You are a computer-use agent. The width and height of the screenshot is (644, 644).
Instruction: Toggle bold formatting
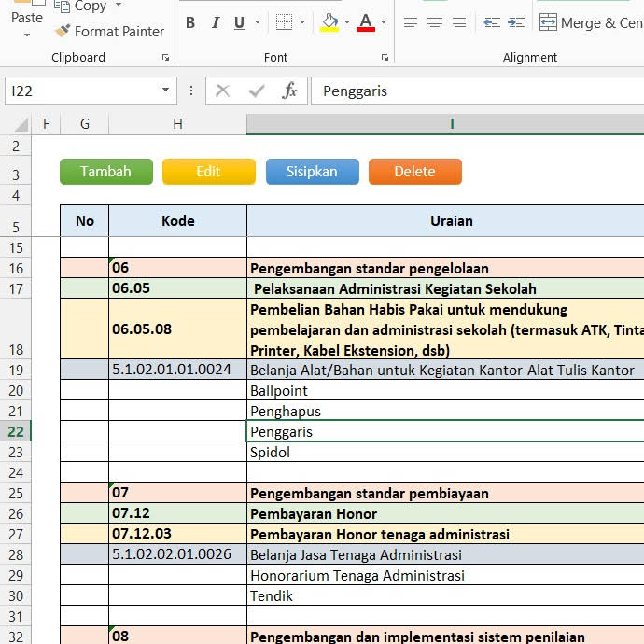click(190, 23)
